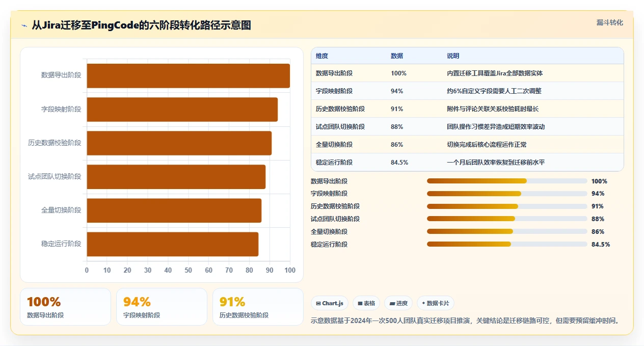Click the title 从Jira迁移至PingCode的六阶段转化路径示意图
This screenshot has height=346, width=644.
click(141, 25)
